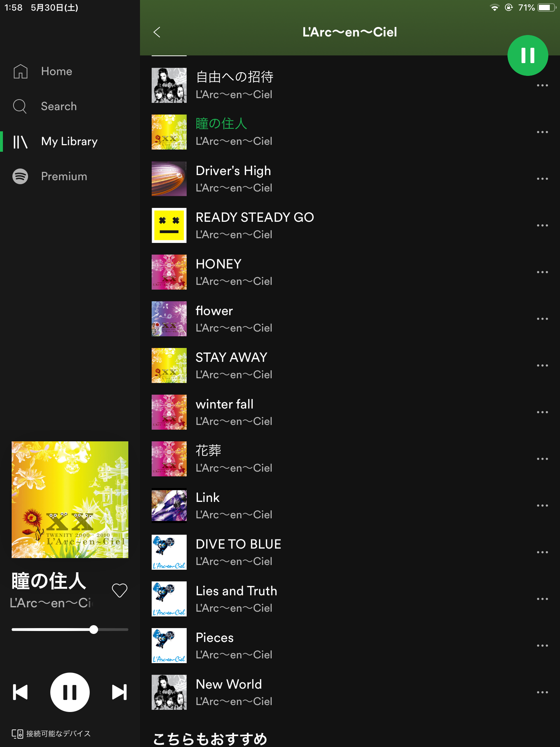
Task: Tap the back chevron in the header
Action: (157, 32)
